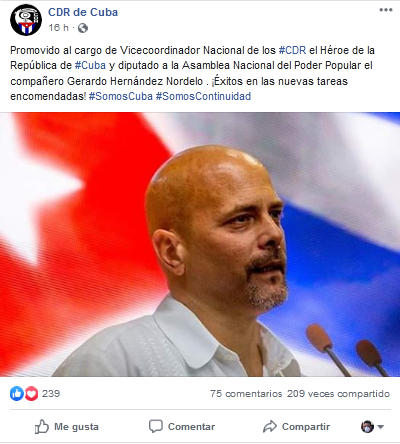Open the #Cuba hashtag link
Screen dimensions: 400x444
pyautogui.click(x=90, y=65)
